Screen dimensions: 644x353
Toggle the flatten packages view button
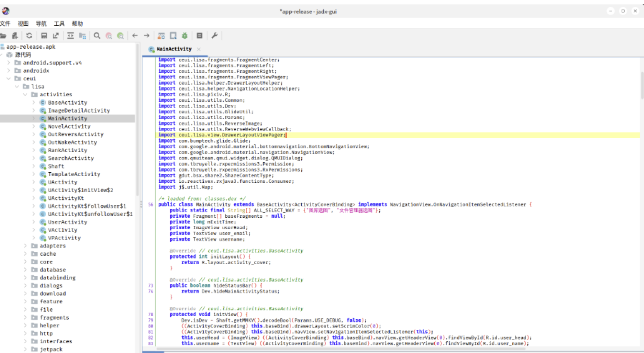(x=82, y=36)
